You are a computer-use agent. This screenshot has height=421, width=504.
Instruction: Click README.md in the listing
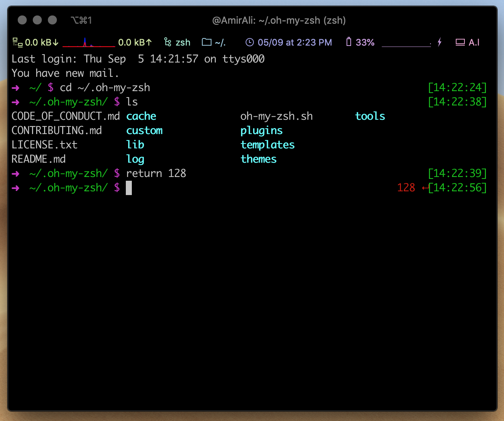[38, 159]
